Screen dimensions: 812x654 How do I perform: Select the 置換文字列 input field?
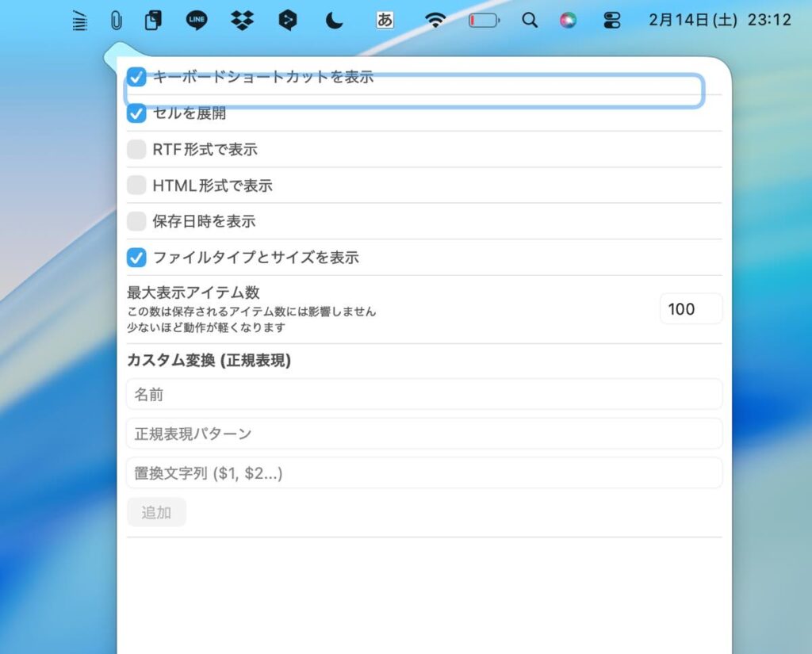click(x=424, y=473)
